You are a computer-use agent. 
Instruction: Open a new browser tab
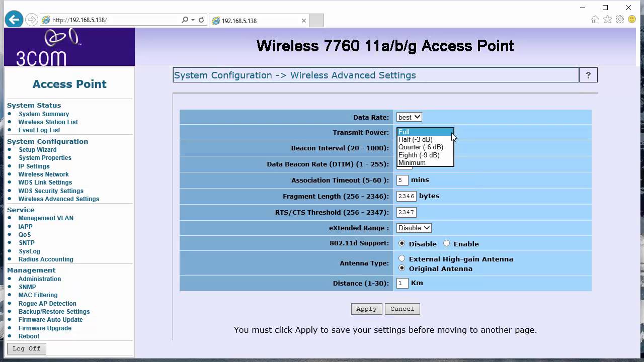[316, 21]
